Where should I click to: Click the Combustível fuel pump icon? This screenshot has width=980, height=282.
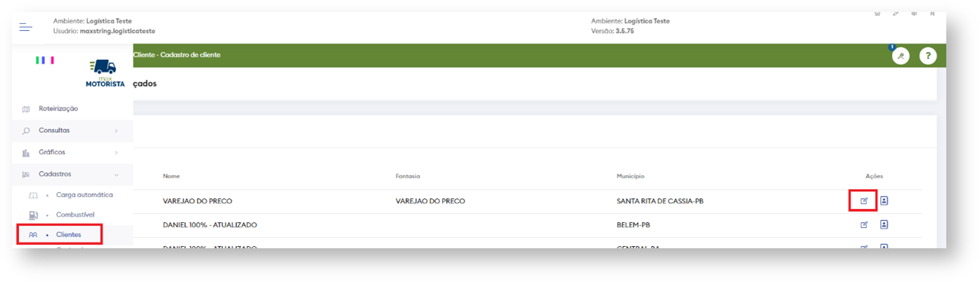(x=33, y=214)
